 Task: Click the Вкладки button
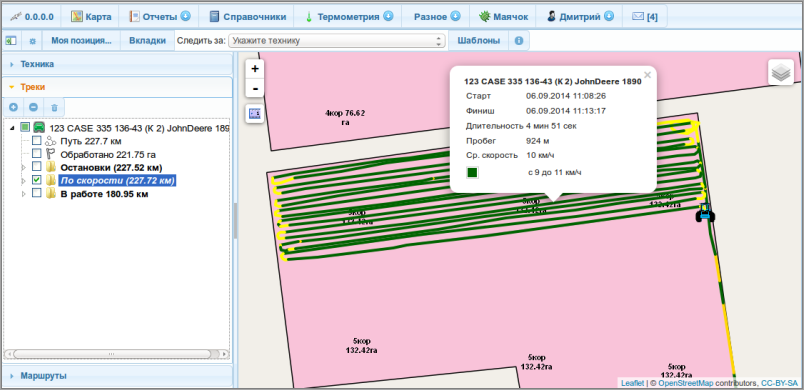pyautogui.click(x=147, y=40)
